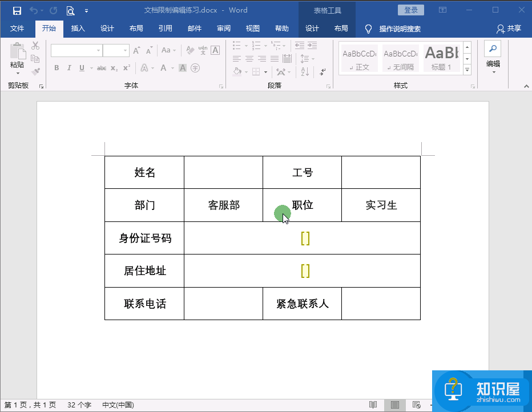Viewport: 532px width, 412px height.
Task: Click the Justify alignment icon
Action: pos(275,59)
